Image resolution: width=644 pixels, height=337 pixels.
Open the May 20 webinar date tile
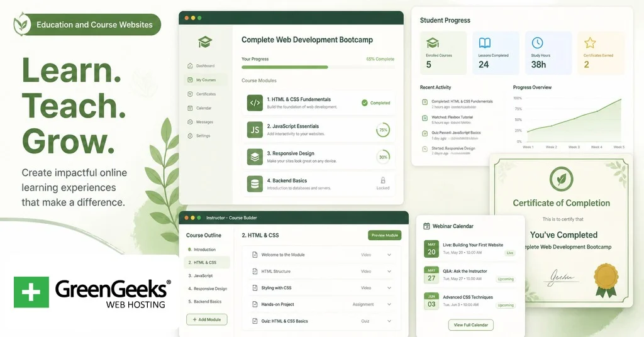[431, 249]
